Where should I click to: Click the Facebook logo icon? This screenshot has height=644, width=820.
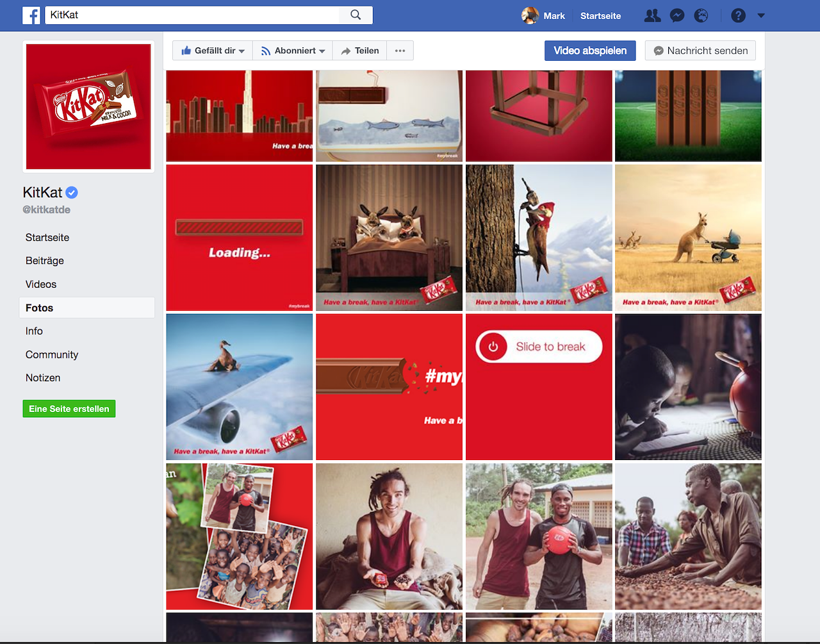pyautogui.click(x=31, y=15)
